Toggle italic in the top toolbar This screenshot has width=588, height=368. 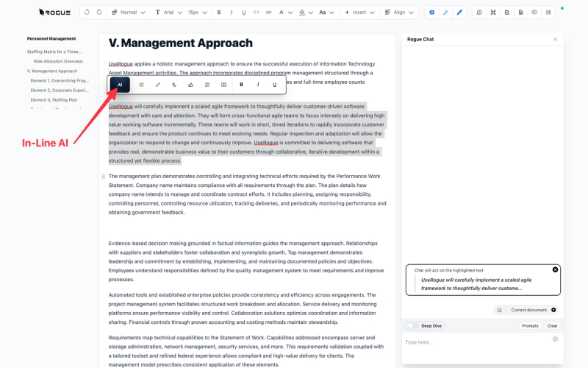(x=232, y=13)
